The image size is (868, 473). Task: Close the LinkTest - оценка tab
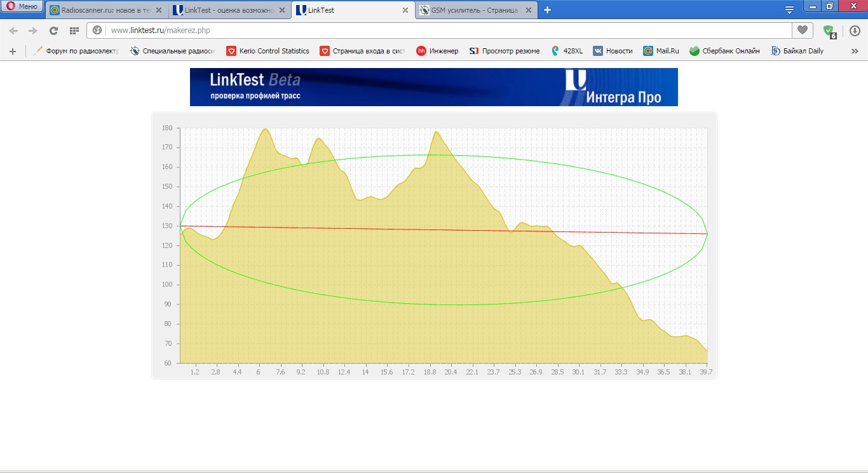tap(282, 10)
